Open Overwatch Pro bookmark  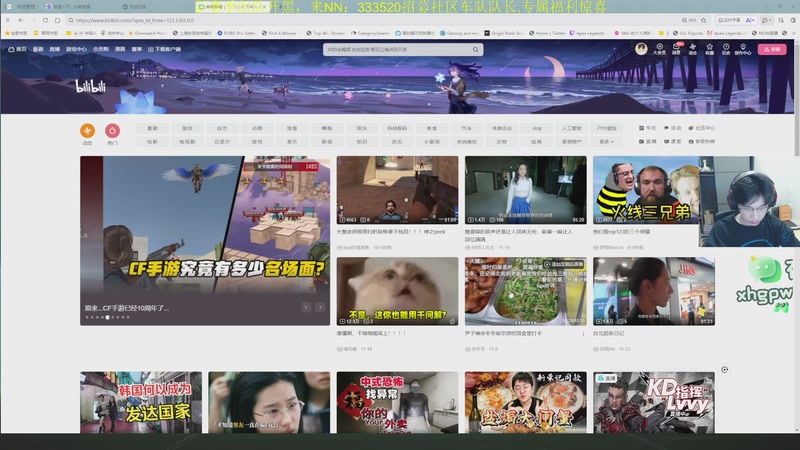147,33
